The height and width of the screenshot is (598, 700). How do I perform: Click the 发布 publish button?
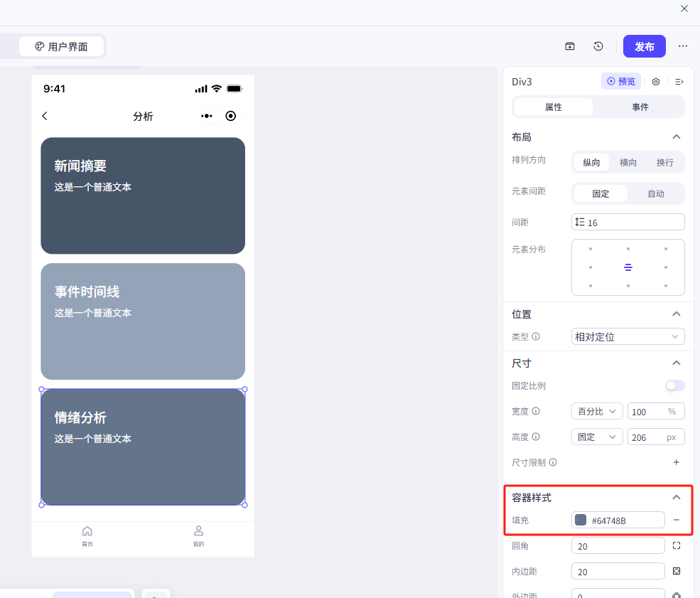pyautogui.click(x=644, y=46)
